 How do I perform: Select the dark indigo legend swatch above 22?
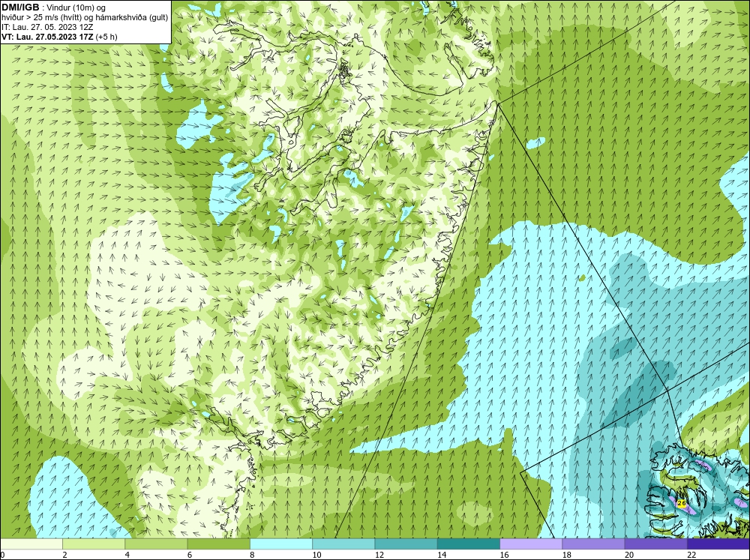click(718, 544)
